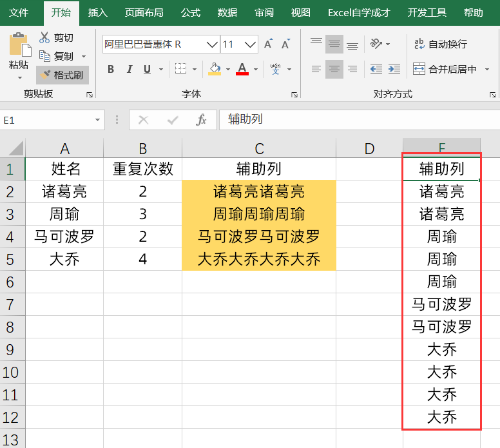Viewport: 500px width, 448px height.
Task: Click the fill color bucket icon
Action: pyautogui.click(x=215, y=69)
